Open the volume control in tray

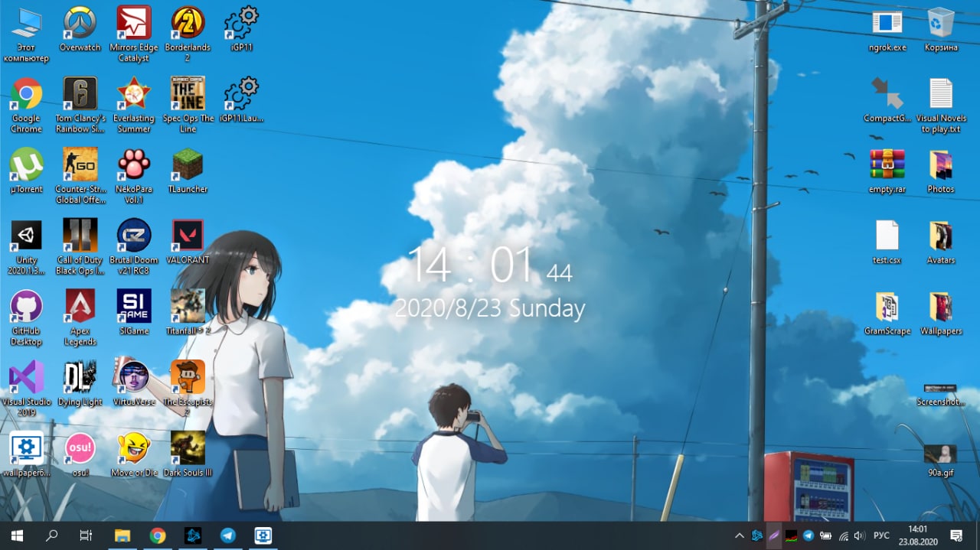click(860, 535)
